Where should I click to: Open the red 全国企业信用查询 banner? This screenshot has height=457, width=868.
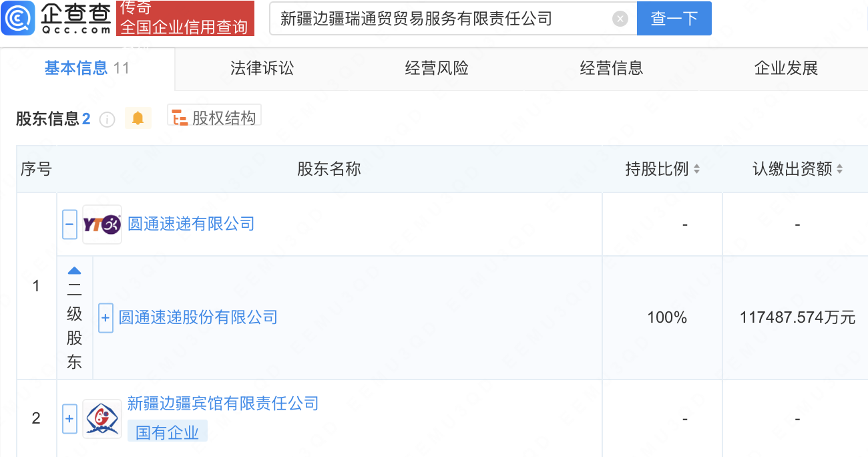[x=185, y=18]
